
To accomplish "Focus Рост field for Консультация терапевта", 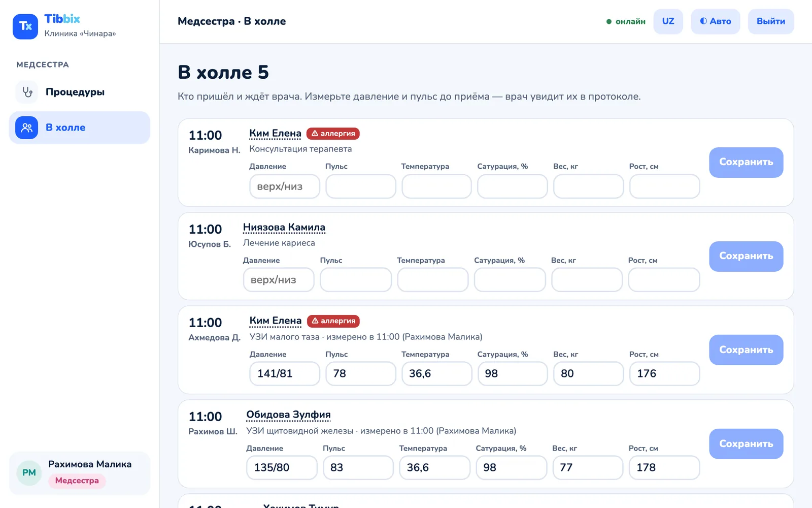I will [x=665, y=186].
